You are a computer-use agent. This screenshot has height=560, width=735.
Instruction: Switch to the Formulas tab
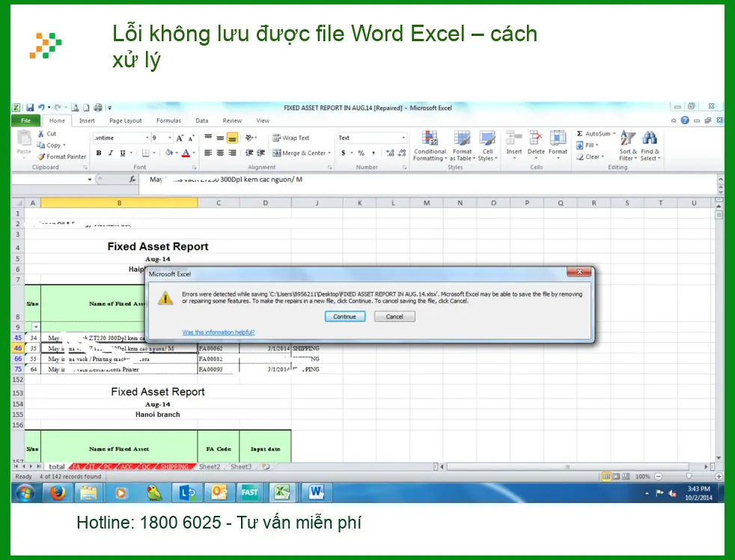[x=168, y=121]
